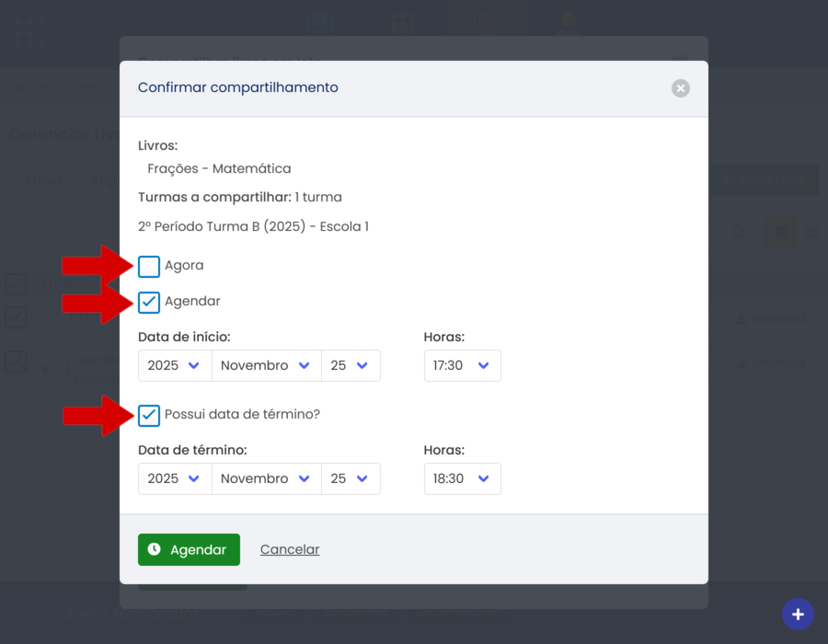Open the end date year dropdown
Screen dimensions: 828x644
(x=174, y=478)
